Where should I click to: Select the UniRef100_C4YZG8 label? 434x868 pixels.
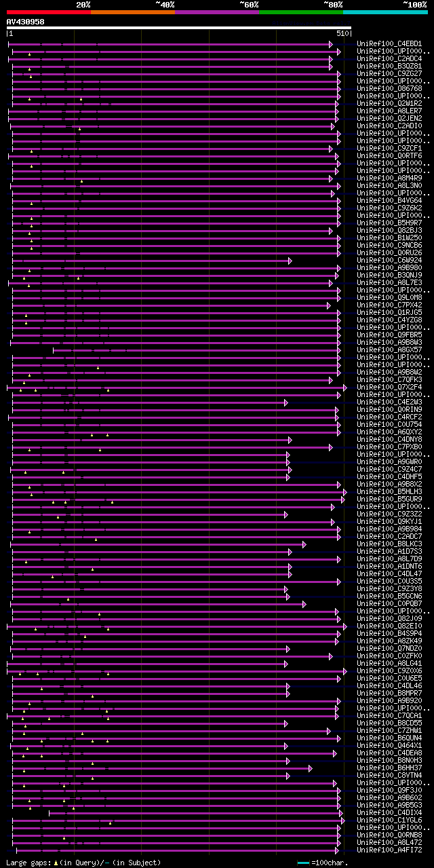389,320
